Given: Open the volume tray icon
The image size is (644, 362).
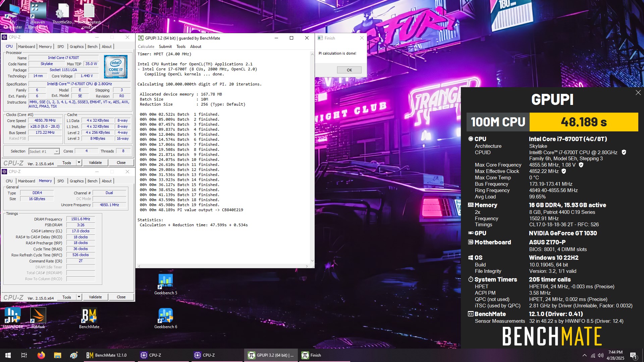Looking at the screenshot, I should coord(601,355).
